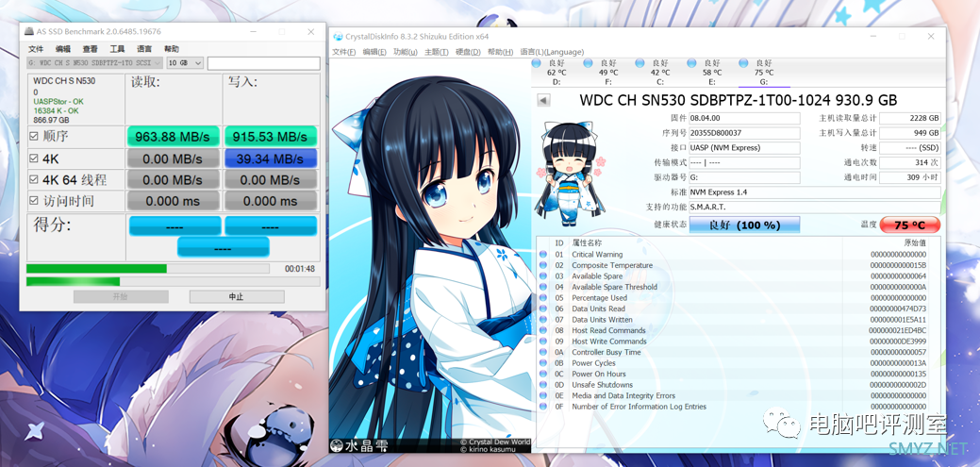Click status orb for Unsafe Shutdowns row
Image resolution: width=980 pixels, height=467 pixels.
tap(543, 385)
